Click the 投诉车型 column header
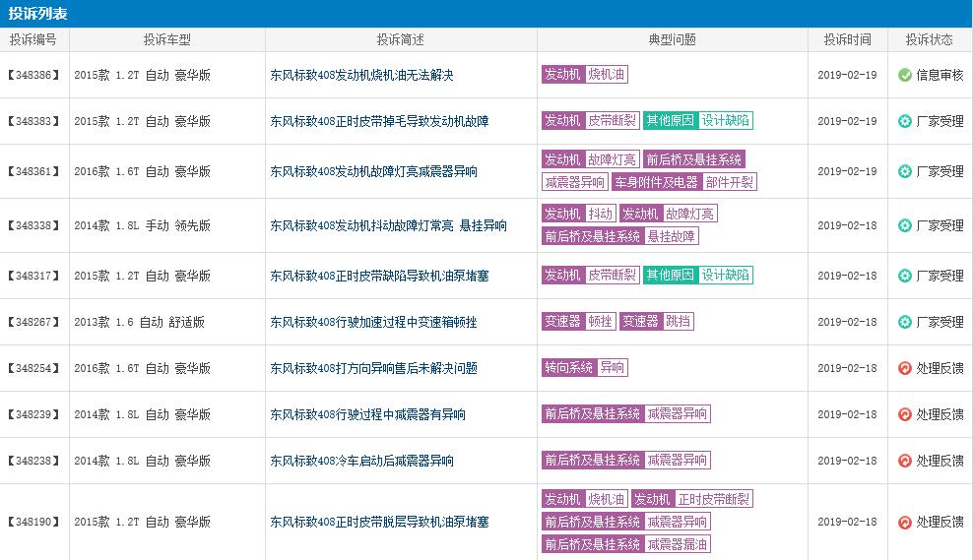 pos(166,39)
